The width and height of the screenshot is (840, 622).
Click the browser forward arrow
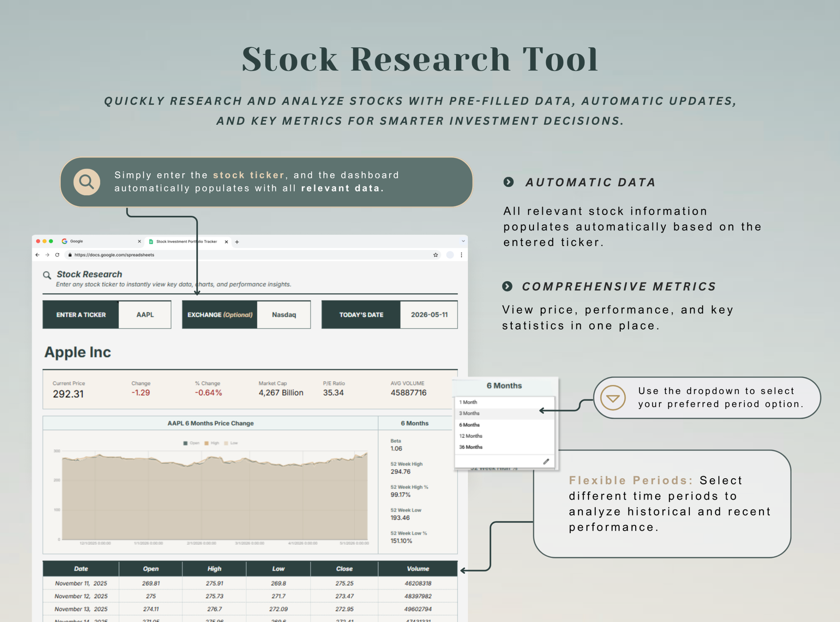tap(47, 255)
